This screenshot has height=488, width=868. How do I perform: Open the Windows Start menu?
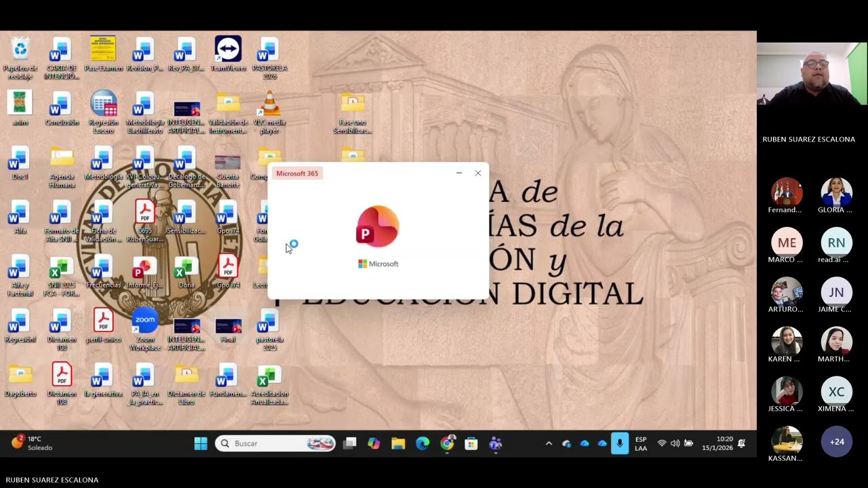[x=201, y=443]
